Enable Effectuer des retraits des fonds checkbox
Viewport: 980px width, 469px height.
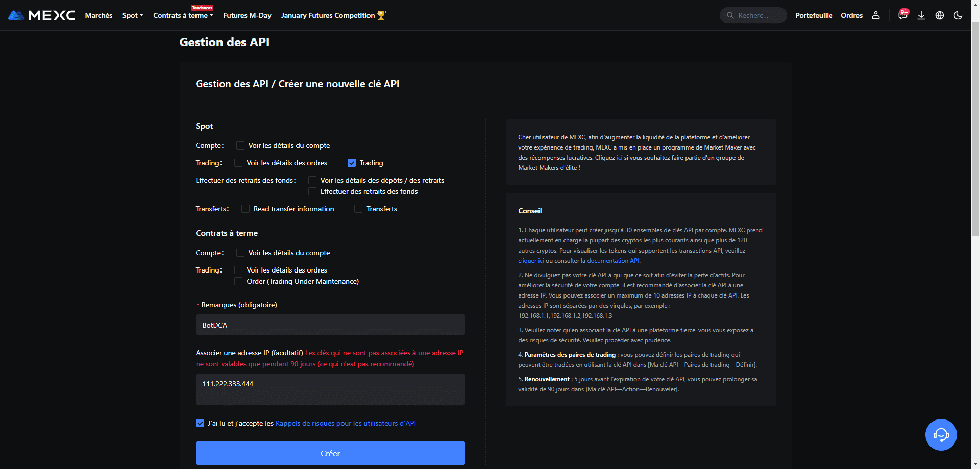pos(312,191)
